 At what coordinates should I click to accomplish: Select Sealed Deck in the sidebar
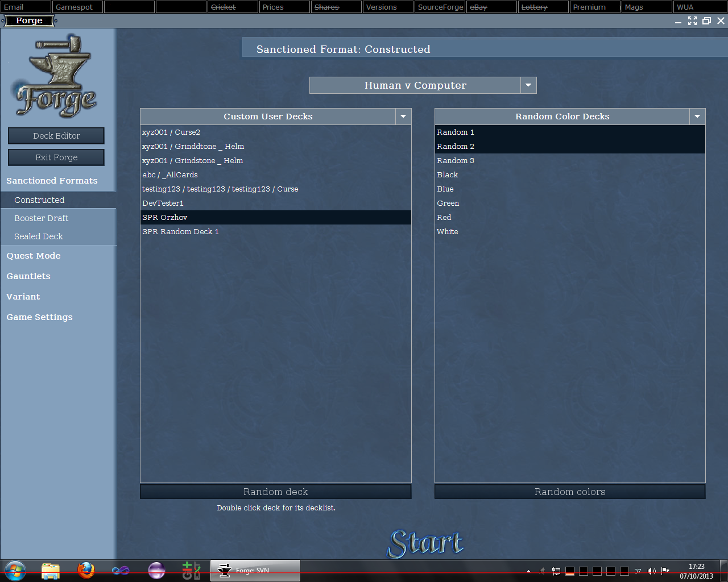tap(39, 236)
